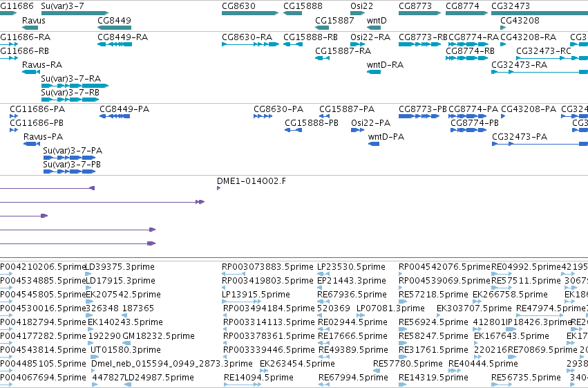Select transcript CG15887-RA

coord(322,58)
